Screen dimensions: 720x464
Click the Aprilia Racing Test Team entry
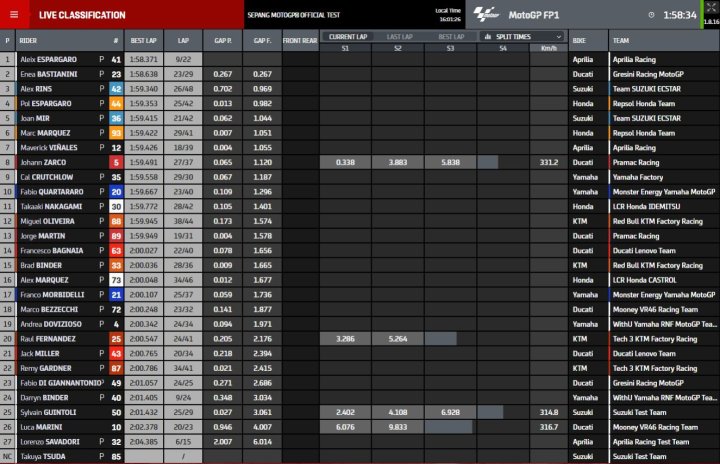point(651,441)
